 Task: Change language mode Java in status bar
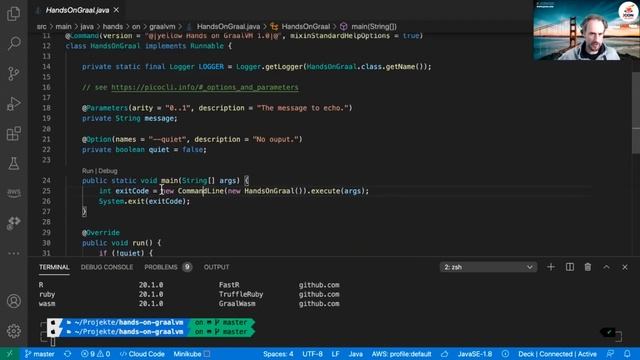click(x=356, y=354)
